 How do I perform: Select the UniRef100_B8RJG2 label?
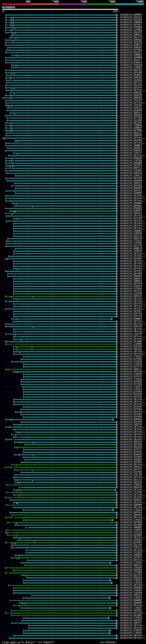coord(131,565)
